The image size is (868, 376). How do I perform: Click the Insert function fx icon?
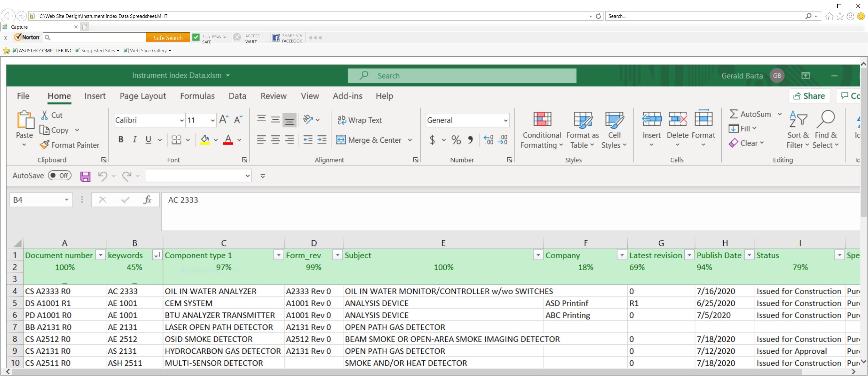147,200
